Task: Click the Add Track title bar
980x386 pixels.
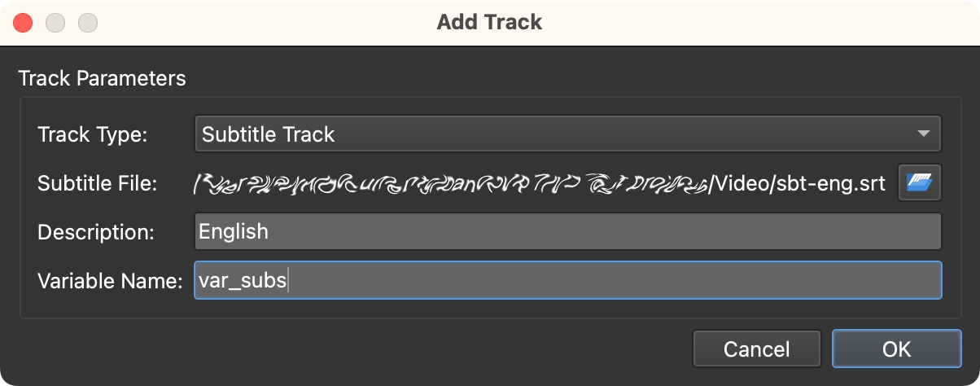Action: coord(489,23)
